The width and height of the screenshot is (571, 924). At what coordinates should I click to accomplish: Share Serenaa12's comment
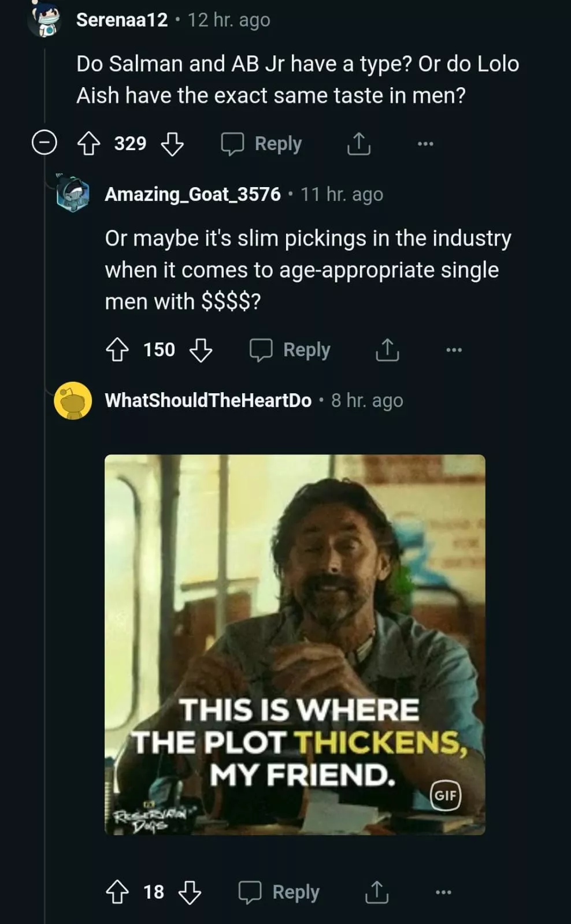pyautogui.click(x=358, y=144)
